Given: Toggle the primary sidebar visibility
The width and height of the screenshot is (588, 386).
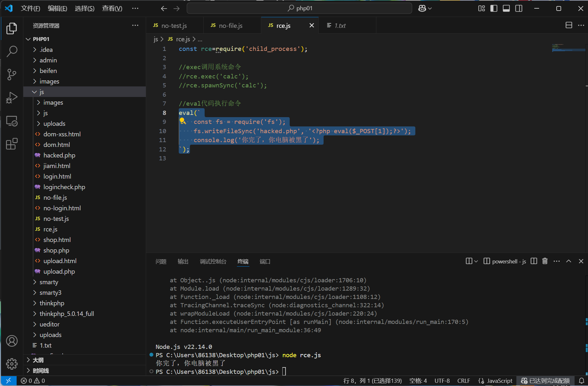Looking at the screenshot, I should pos(494,8).
